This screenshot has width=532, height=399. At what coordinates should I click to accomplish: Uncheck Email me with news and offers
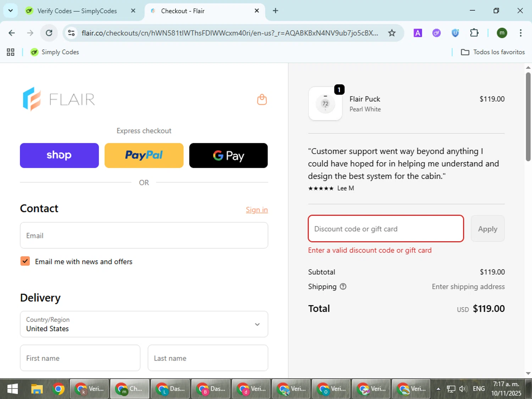pyautogui.click(x=25, y=261)
